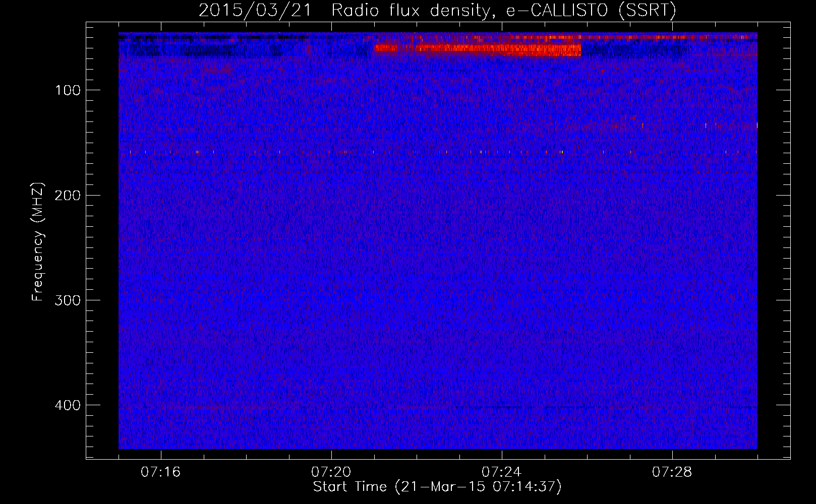Click the 100 frequency tick label
816x504 pixels.
[x=68, y=90]
